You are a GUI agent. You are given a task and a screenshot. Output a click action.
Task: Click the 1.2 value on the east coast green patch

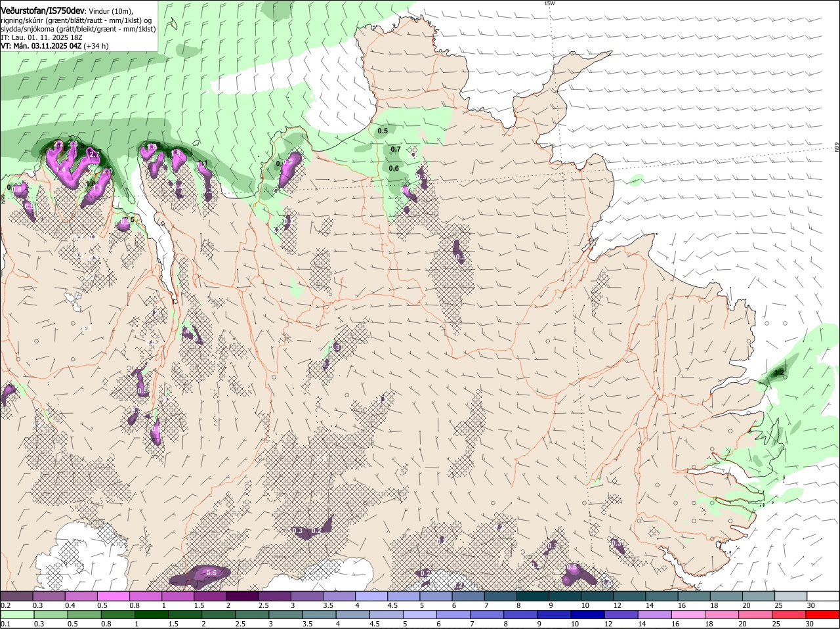[x=779, y=372]
